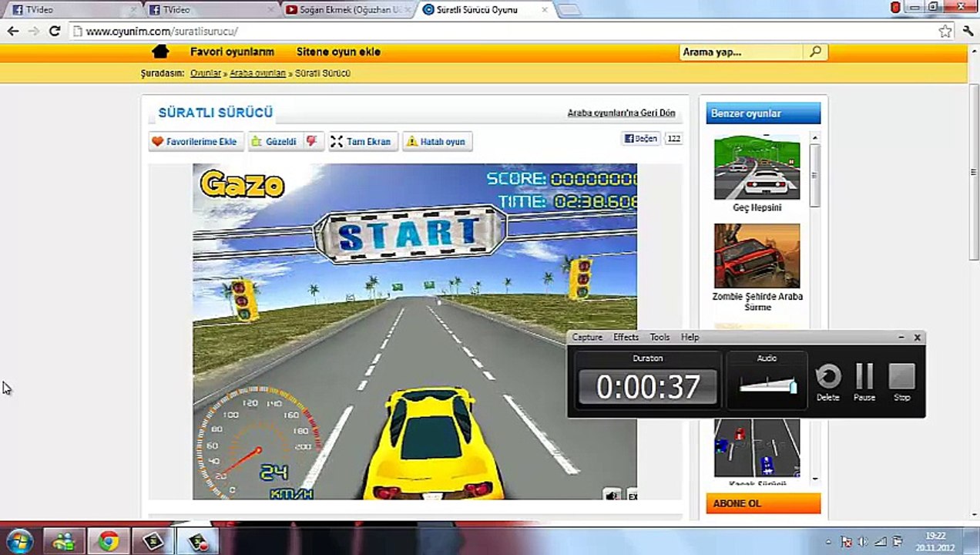This screenshot has height=555, width=980.
Task: Minimize the recorder window
Action: [x=901, y=337]
